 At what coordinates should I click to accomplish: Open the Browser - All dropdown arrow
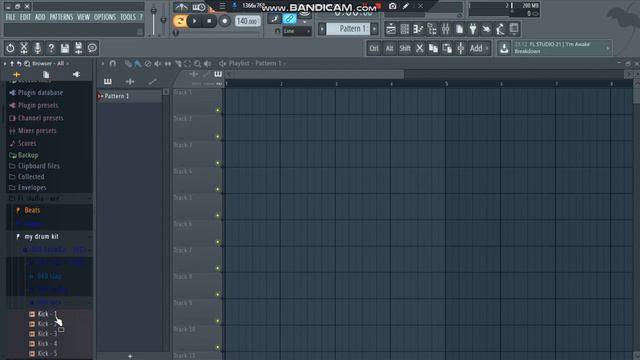click(x=67, y=64)
